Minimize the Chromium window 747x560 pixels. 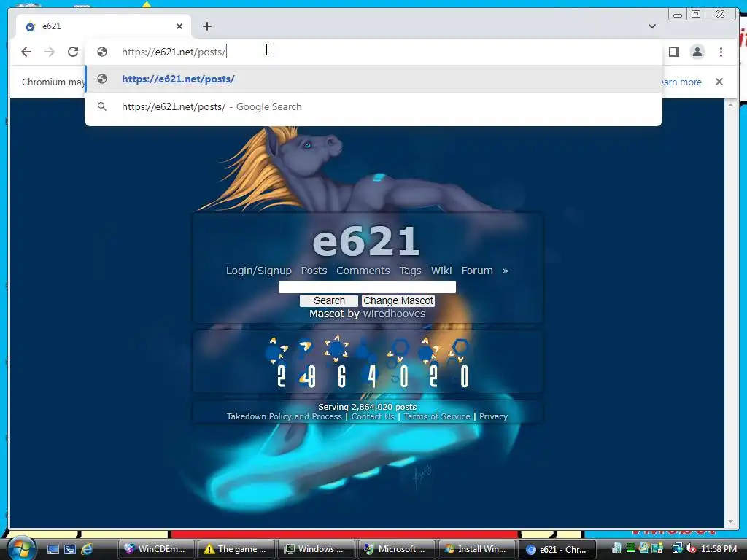[x=678, y=15]
